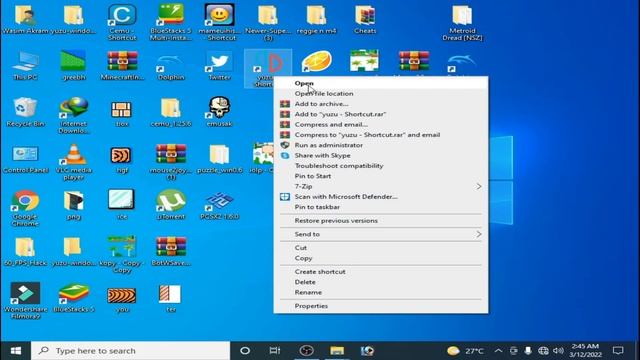Select the BlueStacks 5 icon
Screen dimensions: 640x360
[74, 298]
